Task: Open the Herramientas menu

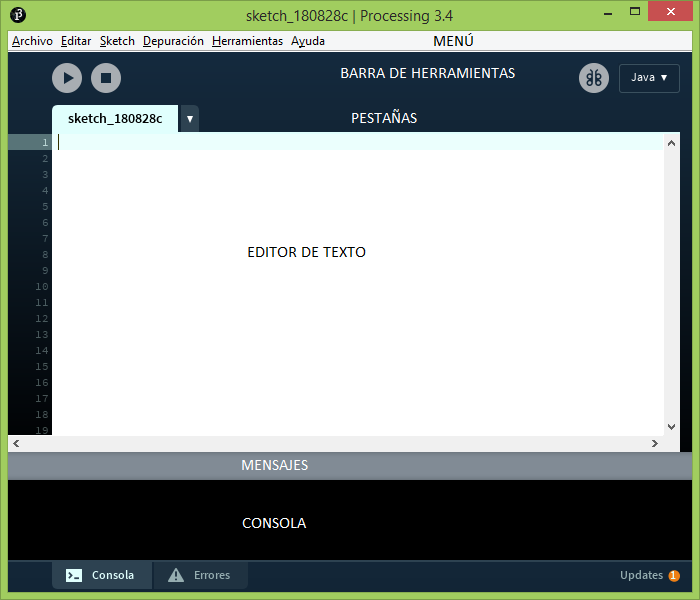Action: (x=247, y=41)
